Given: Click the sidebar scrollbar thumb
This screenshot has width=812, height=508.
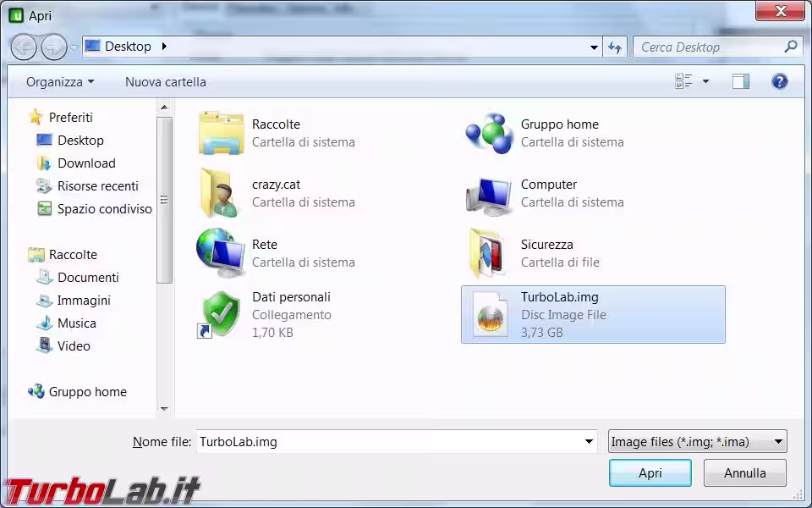Looking at the screenshot, I should [x=164, y=200].
